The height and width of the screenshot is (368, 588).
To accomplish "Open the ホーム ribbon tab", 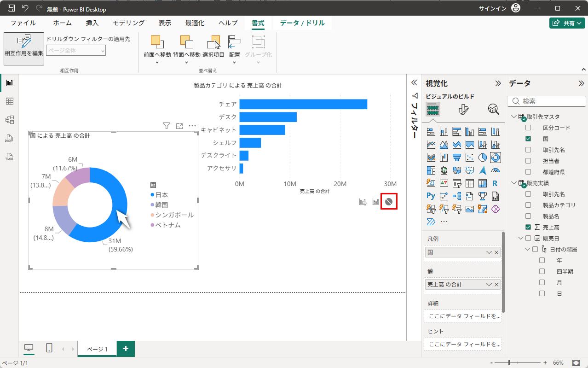I will [62, 23].
